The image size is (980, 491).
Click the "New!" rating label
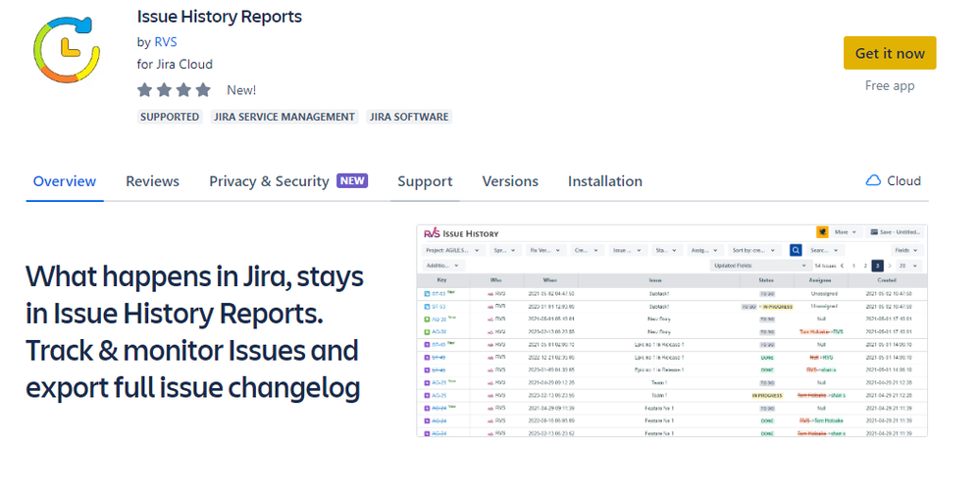(x=241, y=90)
